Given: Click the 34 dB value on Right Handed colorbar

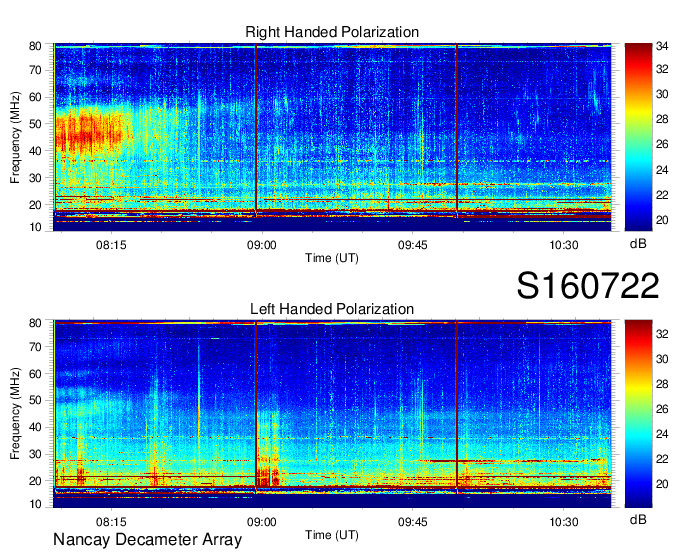Looking at the screenshot, I should (x=662, y=46).
